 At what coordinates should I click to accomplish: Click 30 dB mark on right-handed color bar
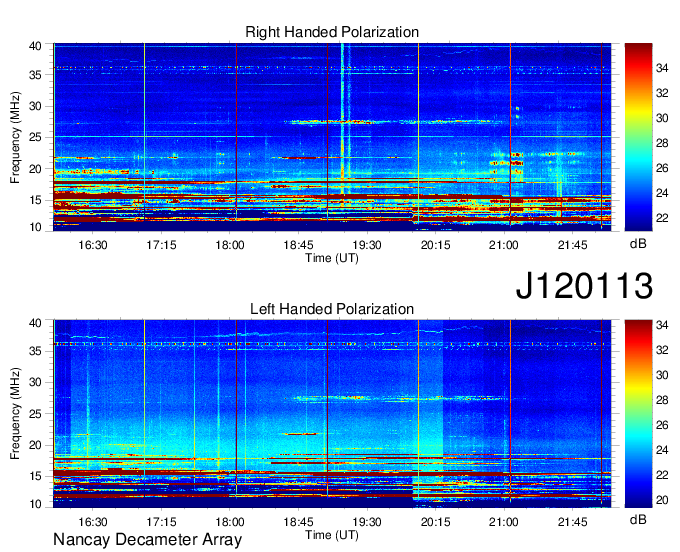click(x=662, y=118)
